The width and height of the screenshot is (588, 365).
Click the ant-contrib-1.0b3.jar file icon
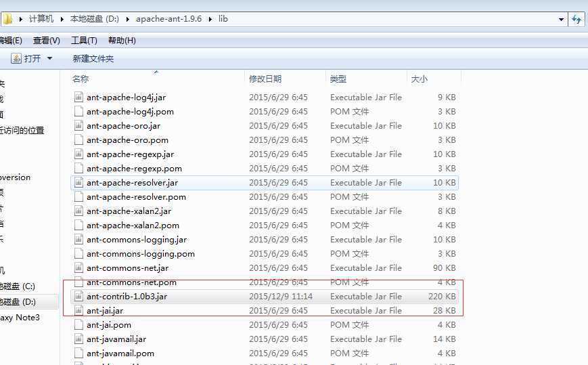point(78,297)
